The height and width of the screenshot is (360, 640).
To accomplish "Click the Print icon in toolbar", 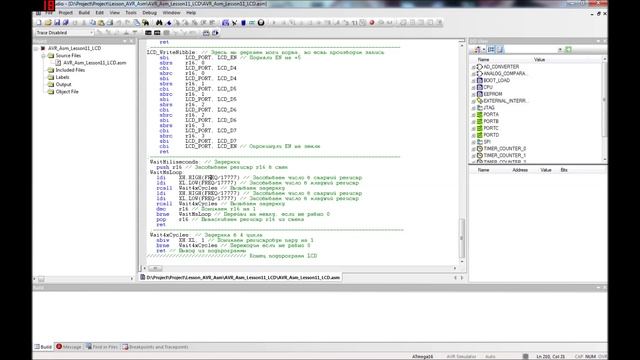I will (109, 23).
